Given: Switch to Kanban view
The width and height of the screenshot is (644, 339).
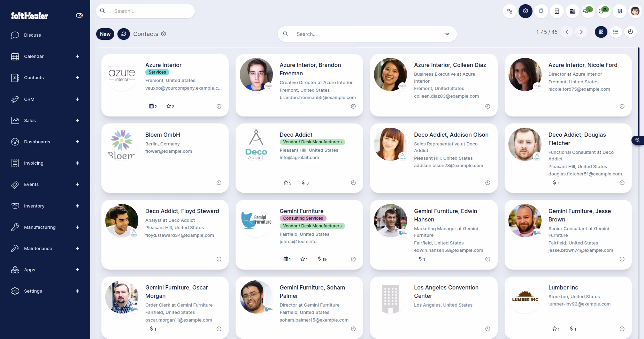Looking at the screenshot, I should click(x=601, y=32).
